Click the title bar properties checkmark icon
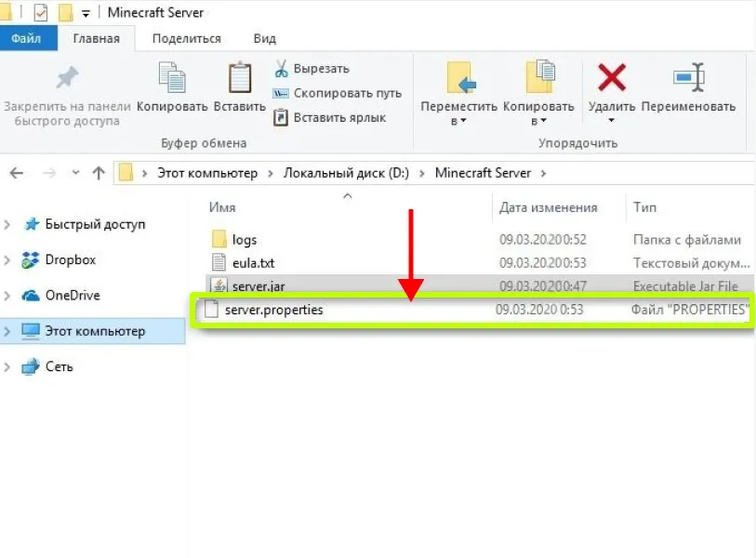 (x=41, y=12)
